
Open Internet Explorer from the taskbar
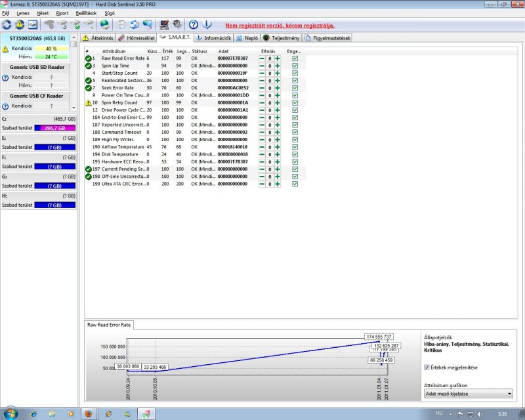(34, 414)
